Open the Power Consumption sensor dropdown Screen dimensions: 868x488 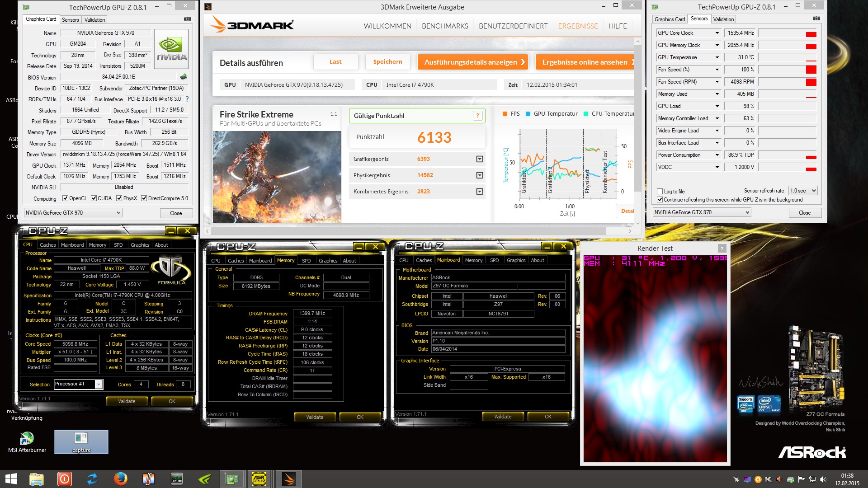(x=717, y=155)
